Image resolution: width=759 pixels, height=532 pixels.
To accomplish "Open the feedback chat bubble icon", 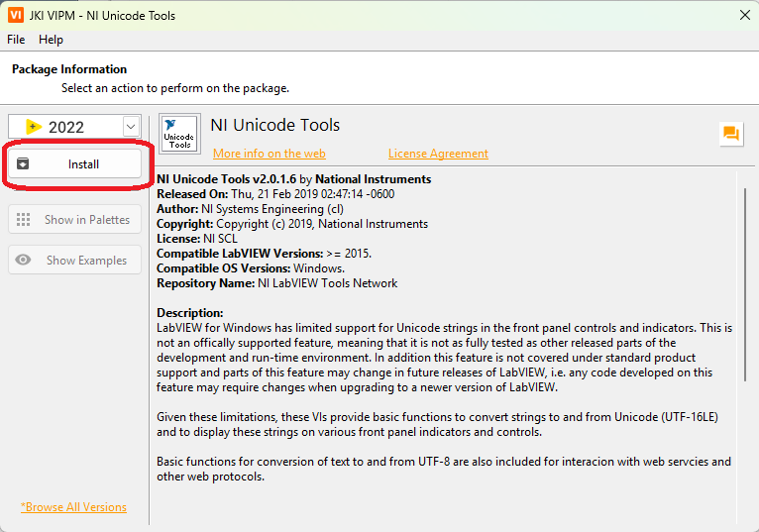I will pyautogui.click(x=731, y=133).
